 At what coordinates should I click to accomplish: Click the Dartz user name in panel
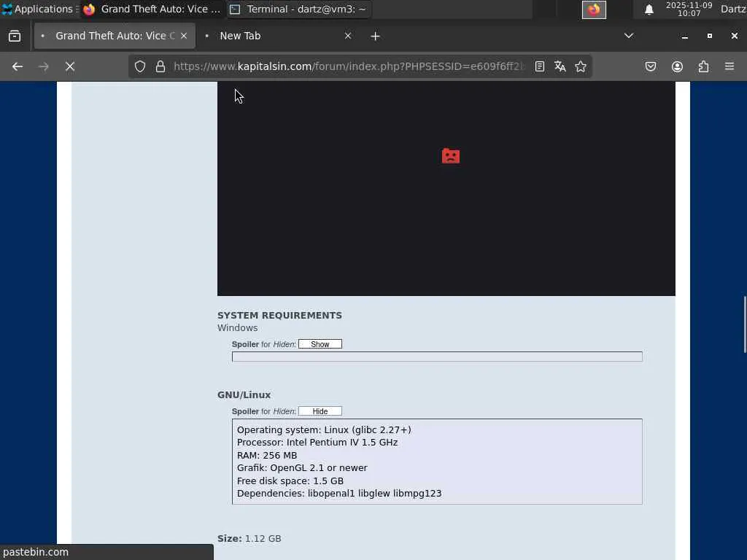coord(732,9)
